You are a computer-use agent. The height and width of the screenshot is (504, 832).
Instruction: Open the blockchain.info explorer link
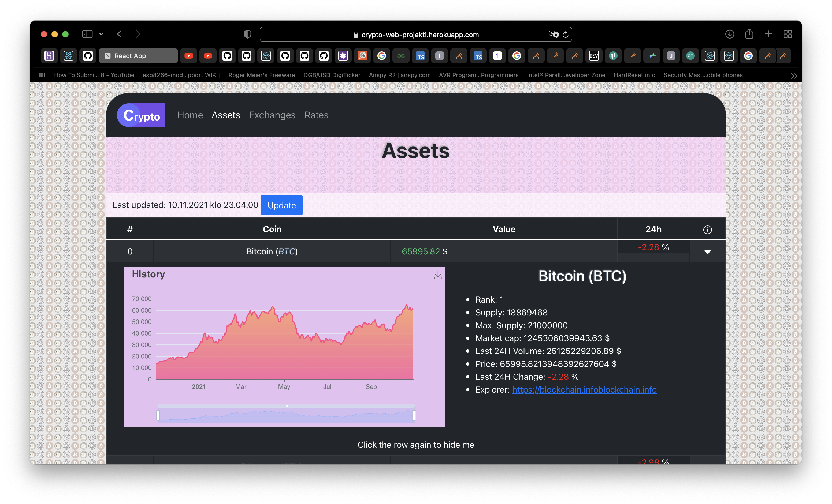(x=584, y=390)
